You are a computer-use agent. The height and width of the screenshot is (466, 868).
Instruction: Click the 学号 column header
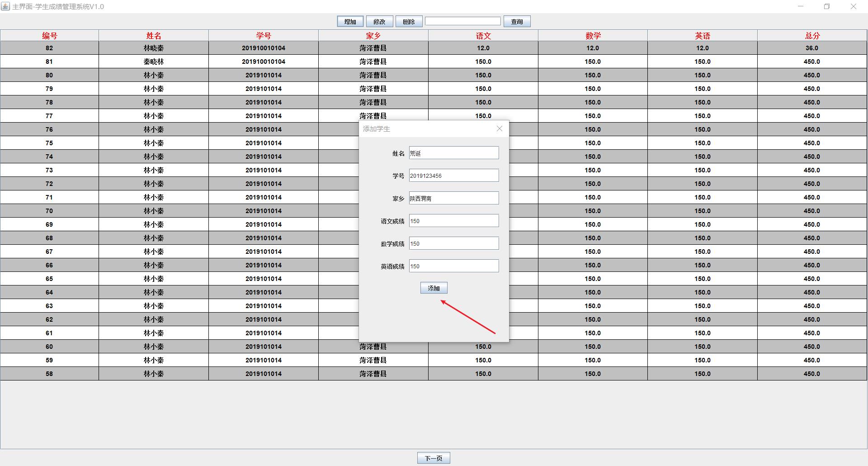point(264,36)
